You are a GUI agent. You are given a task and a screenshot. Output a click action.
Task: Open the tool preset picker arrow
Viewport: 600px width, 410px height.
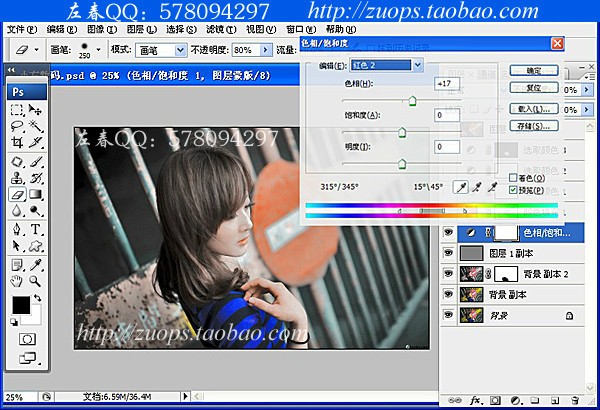click(36, 50)
